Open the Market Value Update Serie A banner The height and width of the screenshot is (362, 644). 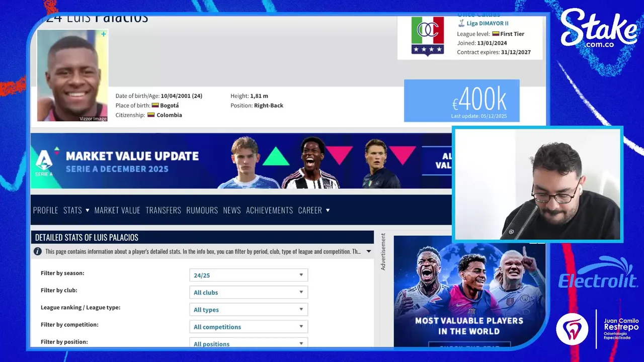tap(241, 161)
